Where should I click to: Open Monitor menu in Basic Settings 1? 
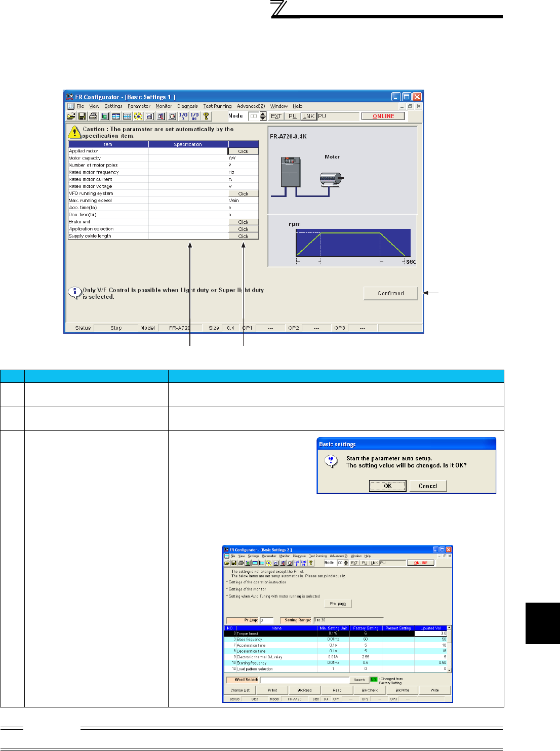(164, 106)
